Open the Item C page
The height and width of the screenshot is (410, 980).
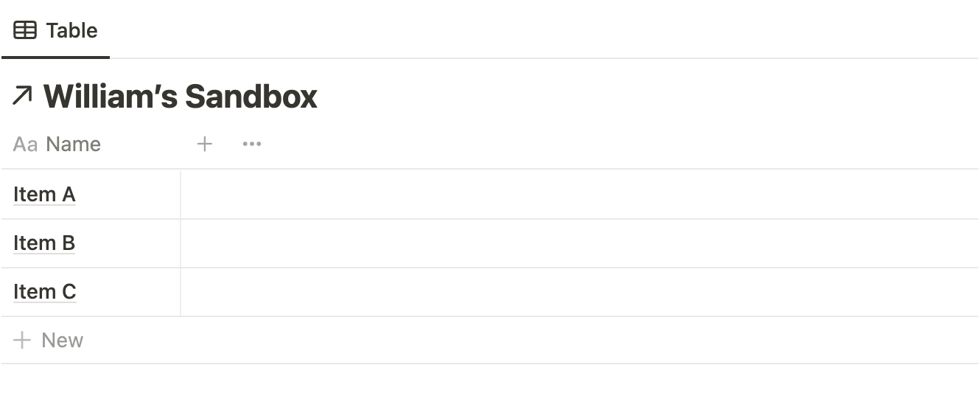point(44,292)
